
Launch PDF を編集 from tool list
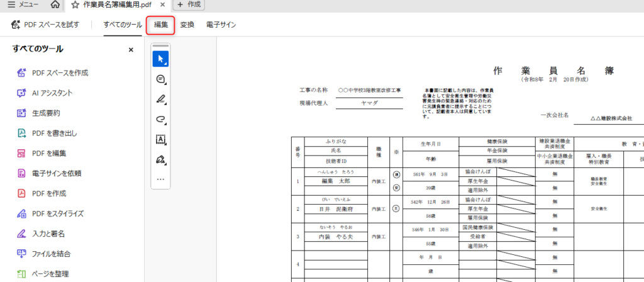point(48,153)
